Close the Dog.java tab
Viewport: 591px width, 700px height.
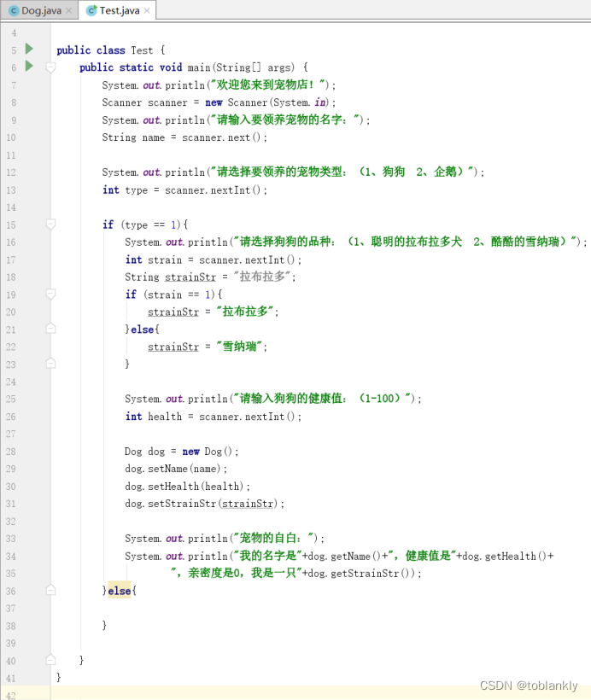(69, 11)
